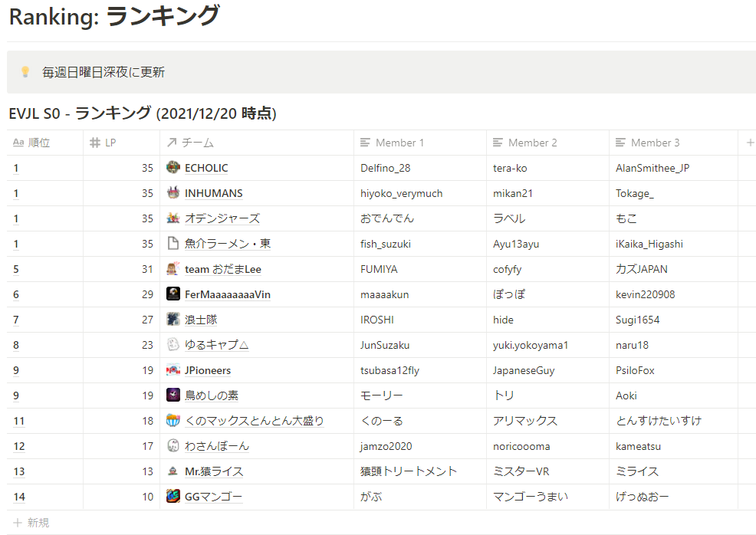Select the AlanSmithee_JP cell
756x535 pixels.
[673, 168]
